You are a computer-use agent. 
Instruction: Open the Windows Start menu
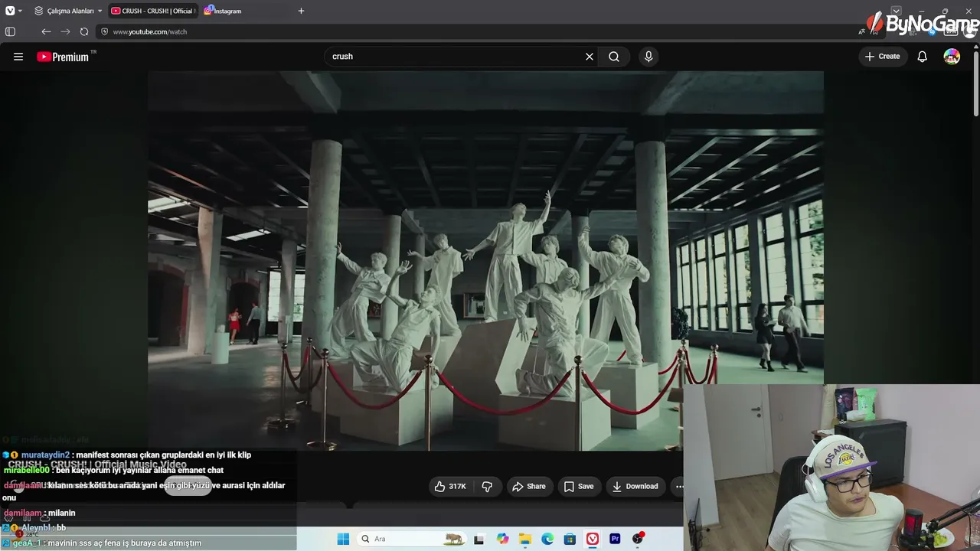(343, 539)
